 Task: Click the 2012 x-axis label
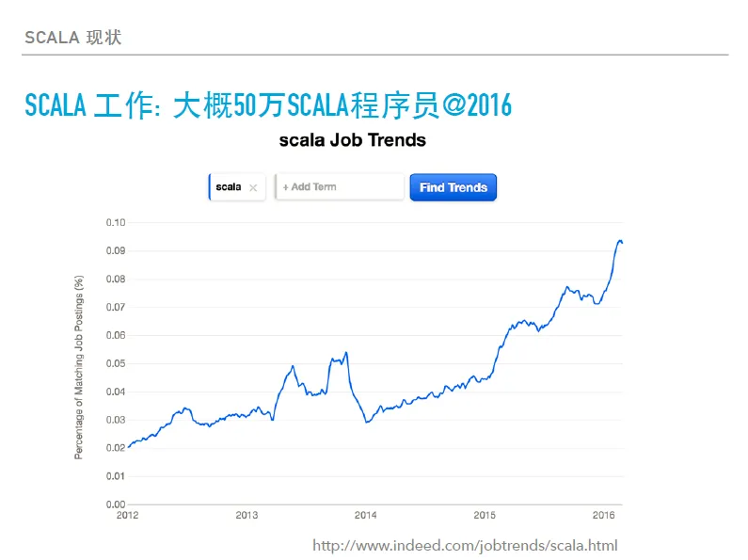point(127,515)
